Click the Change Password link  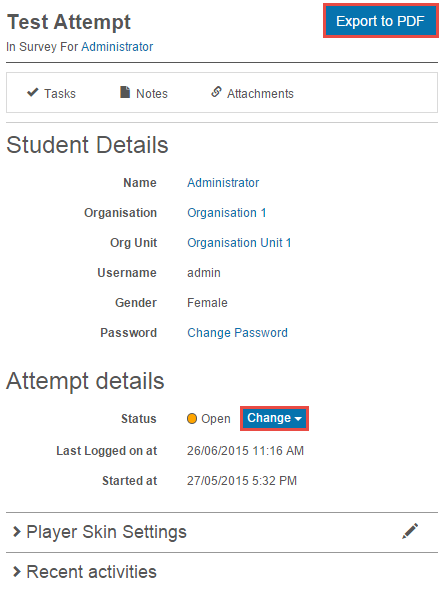pos(237,333)
